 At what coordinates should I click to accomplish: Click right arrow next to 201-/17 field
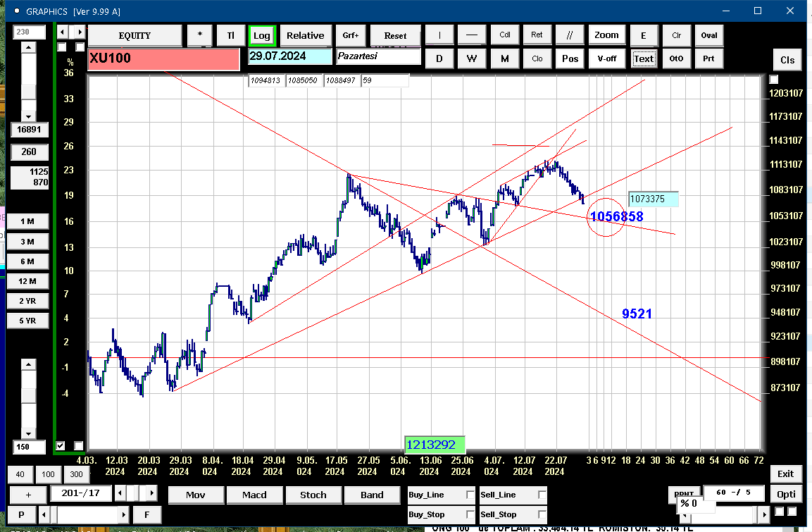[x=151, y=493]
